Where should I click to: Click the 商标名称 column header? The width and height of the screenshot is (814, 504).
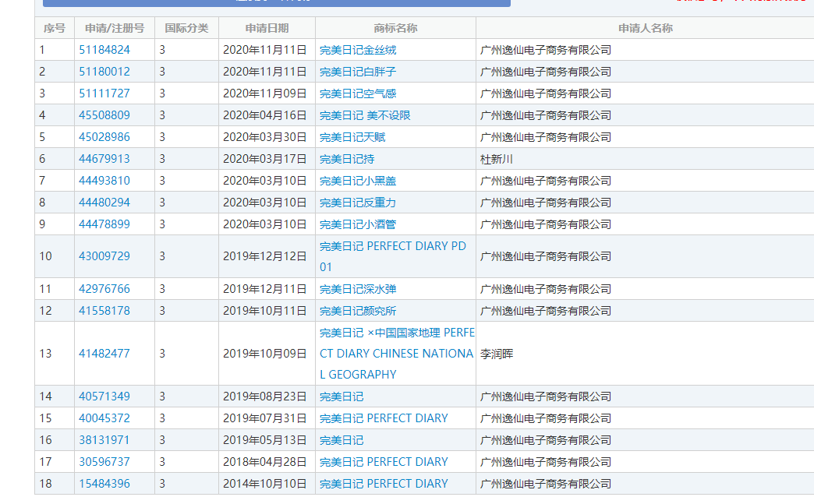click(x=395, y=28)
